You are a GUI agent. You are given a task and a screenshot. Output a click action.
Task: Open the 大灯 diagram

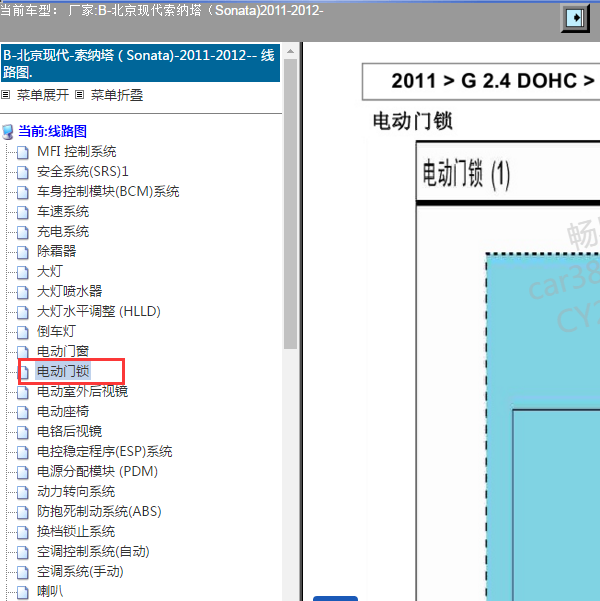point(50,271)
